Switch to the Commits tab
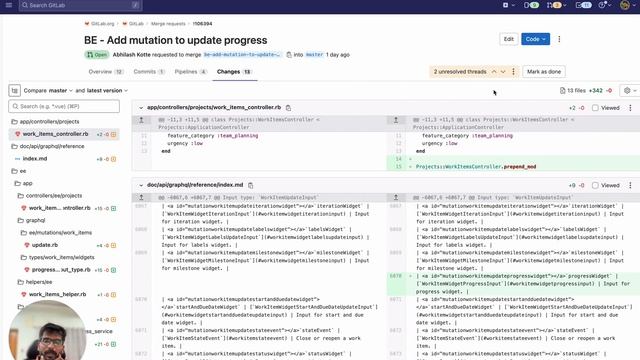 click(149, 72)
